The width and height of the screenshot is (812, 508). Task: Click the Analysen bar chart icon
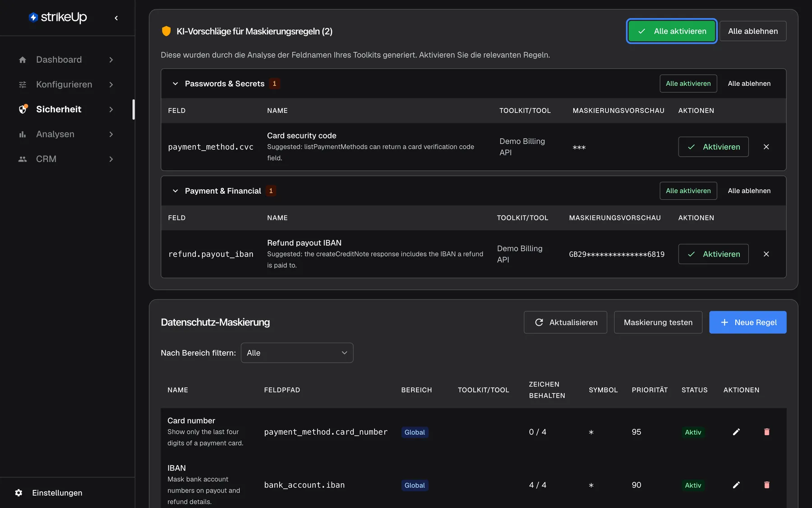pyautogui.click(x=23, y=134)
